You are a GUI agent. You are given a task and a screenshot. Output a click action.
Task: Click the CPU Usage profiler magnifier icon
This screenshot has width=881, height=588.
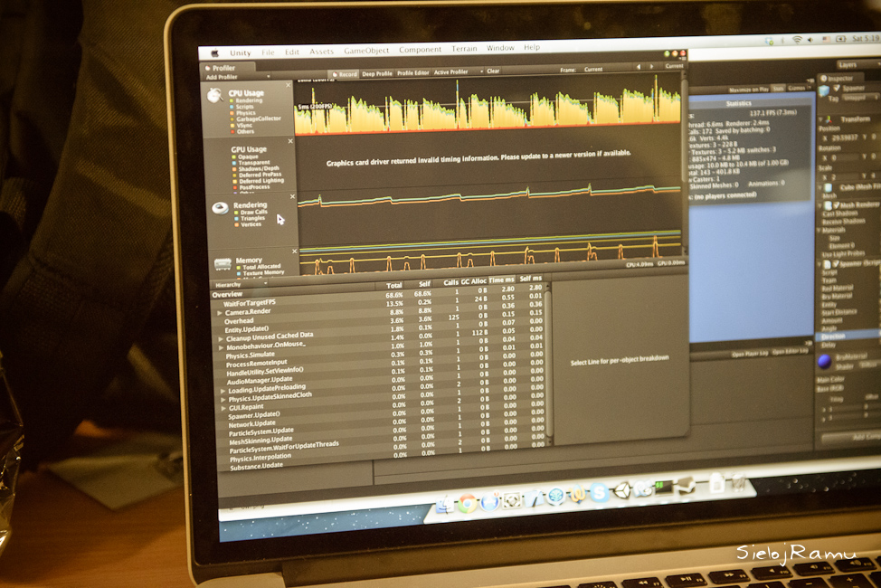click(x=214, y=96)
